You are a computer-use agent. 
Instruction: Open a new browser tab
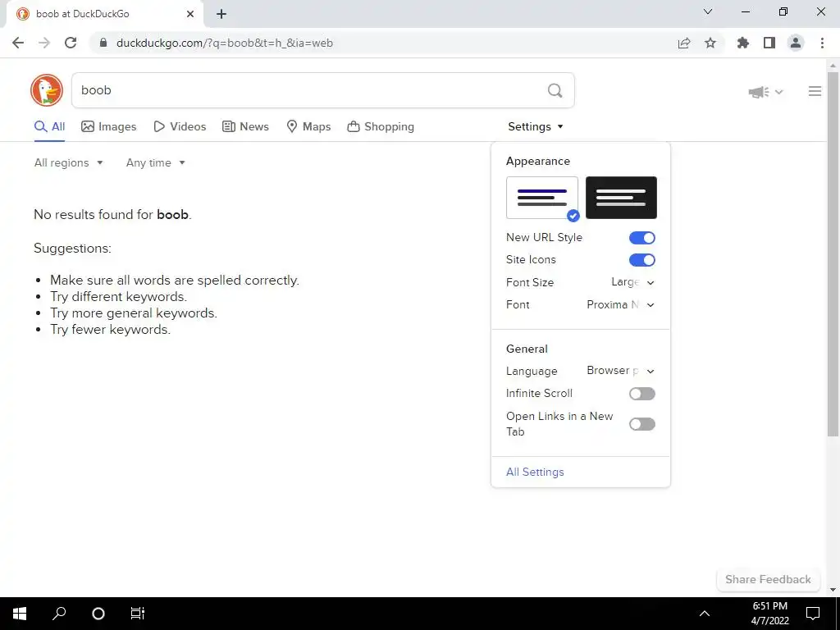pos(221,14)
